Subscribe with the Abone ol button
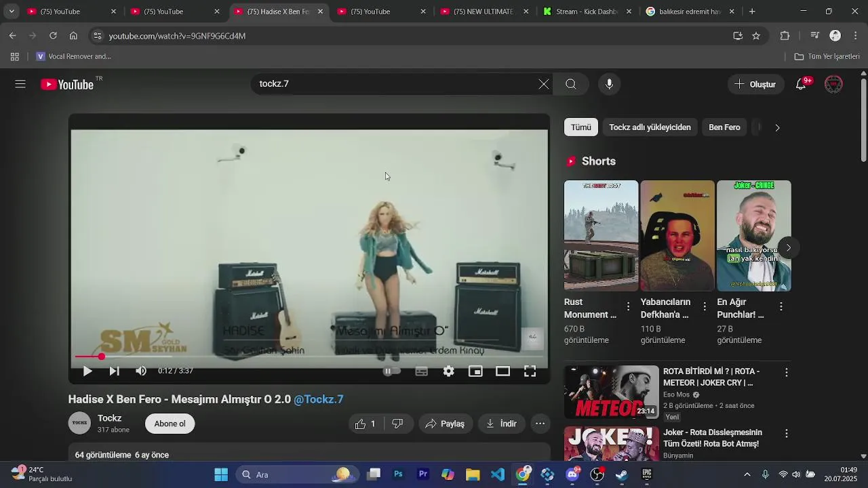The width and height of the screenshot is (868, 488). (x=170, y=424)
